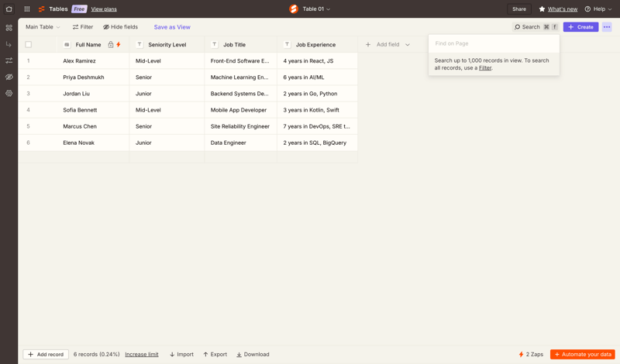This screenshot has height=364, width=620.
Task: Click Import in bottom bar
Action: [181, 354]
